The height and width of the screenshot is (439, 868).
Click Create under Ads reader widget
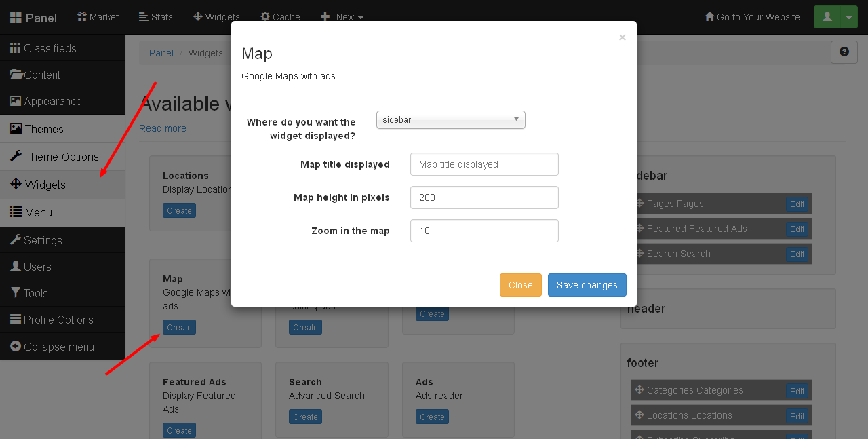click(432, 417)
